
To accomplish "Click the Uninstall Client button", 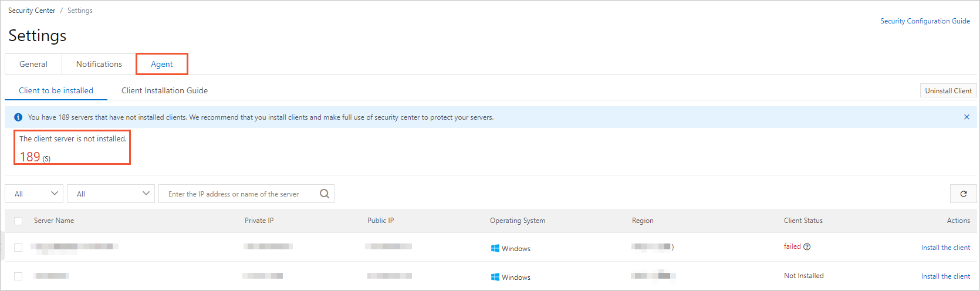I will (948, 90).
